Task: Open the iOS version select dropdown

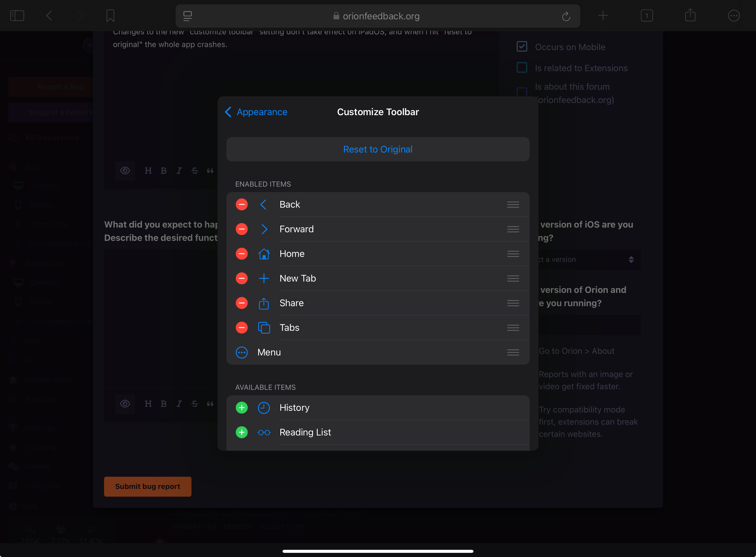Action: click(x=590, y=260)
